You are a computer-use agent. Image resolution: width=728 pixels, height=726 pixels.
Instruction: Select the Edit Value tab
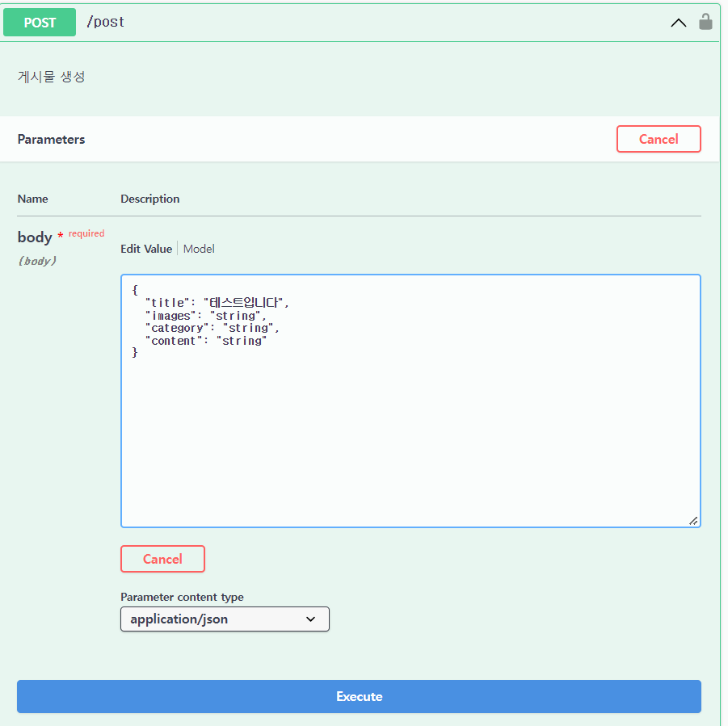click(146, 249)
